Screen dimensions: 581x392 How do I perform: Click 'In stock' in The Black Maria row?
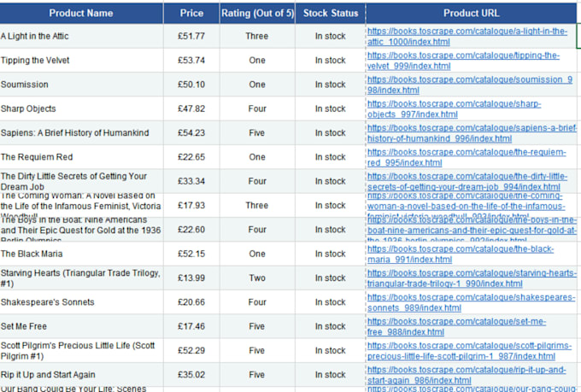331,255
